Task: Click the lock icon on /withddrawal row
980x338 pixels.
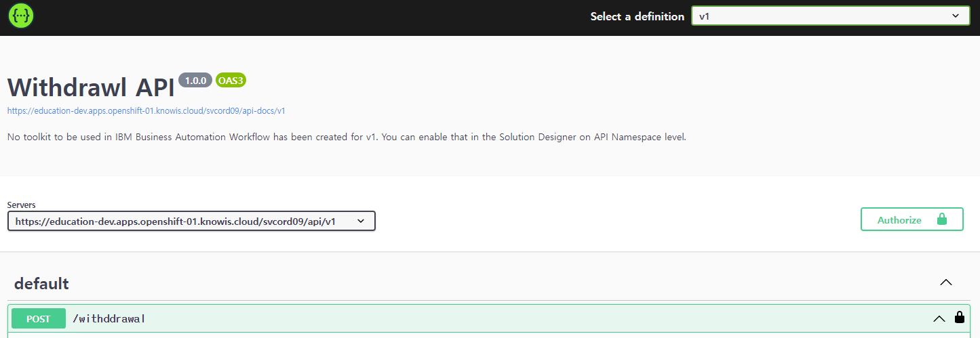Action: (960, 317)
